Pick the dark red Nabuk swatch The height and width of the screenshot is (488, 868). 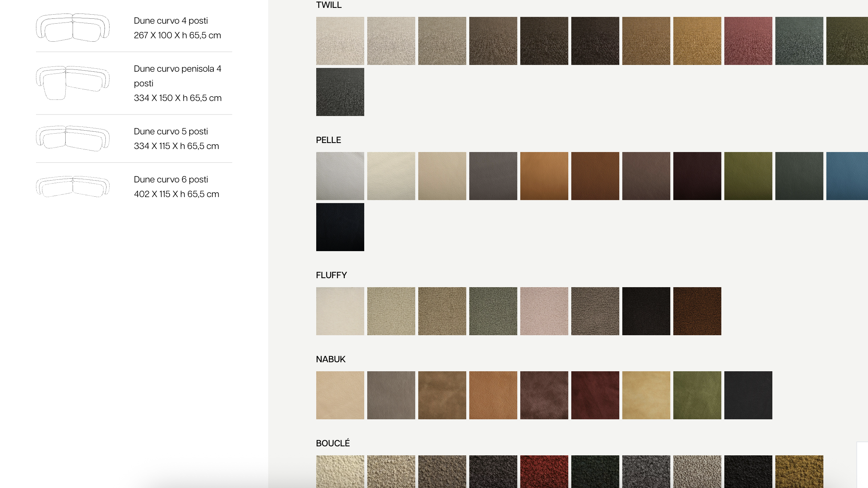pyautogui.click(x=595, y=395)
